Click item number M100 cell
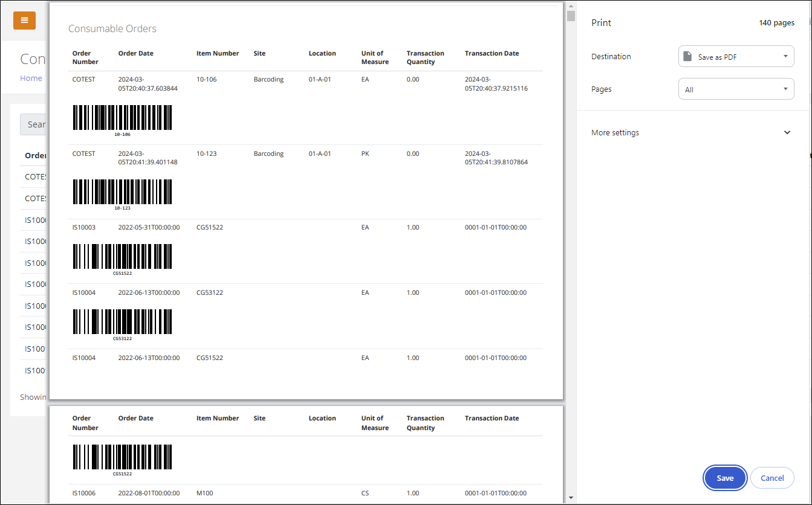 pyautogui.click(x=205, y=493)
